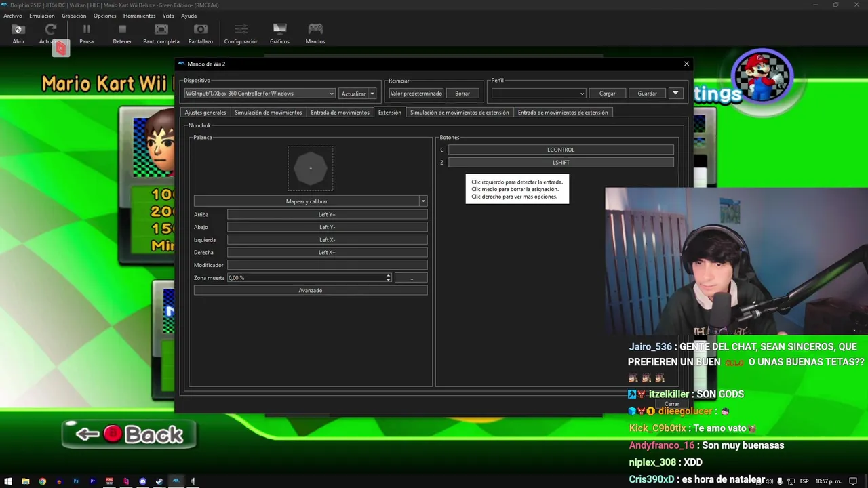
Task: Open the Archivo menu
Action: 13,16
